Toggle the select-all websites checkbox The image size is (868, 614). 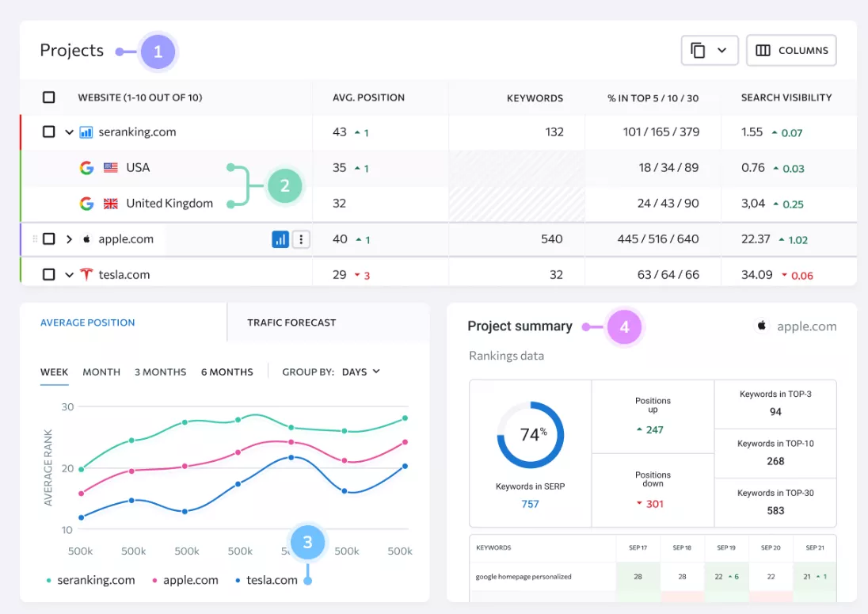(x=49, y=97)
